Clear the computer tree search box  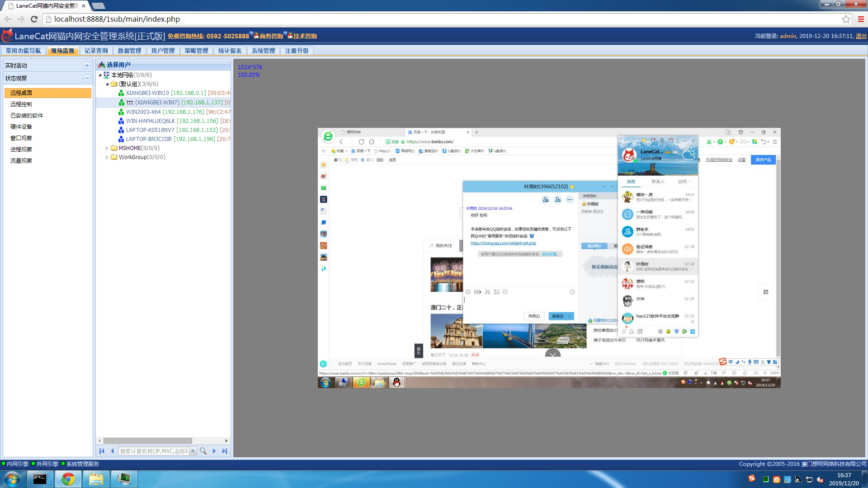coord(193,451)
